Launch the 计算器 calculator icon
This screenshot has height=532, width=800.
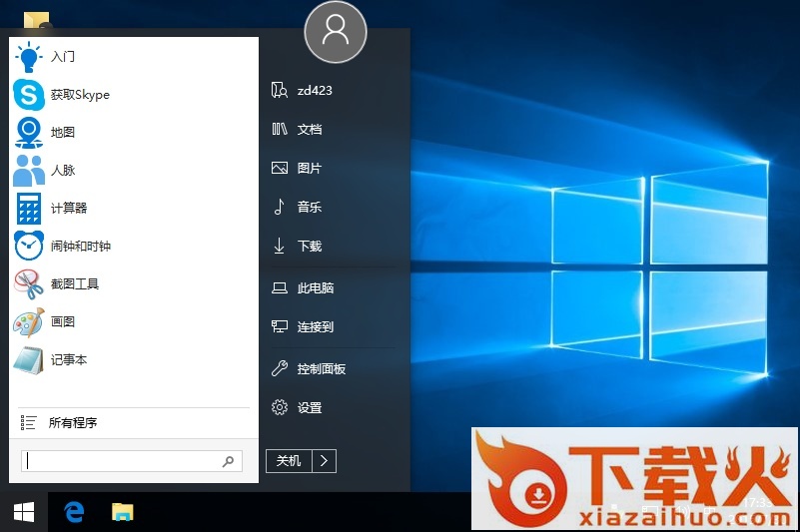pyautogui.click(x=29, y=208)
